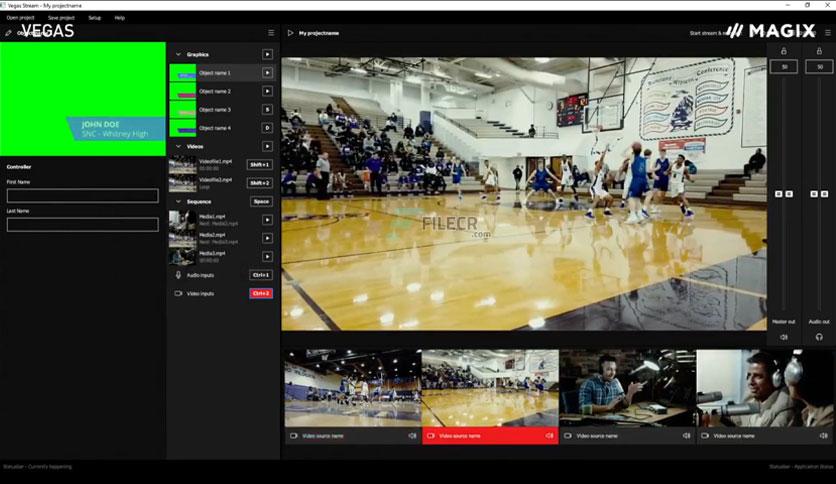Viewport: 836px width, 484px height.
Task: Click red Ctrl+2 button for Video inputs
Action: pyautogui.click(x=261, y=293)
